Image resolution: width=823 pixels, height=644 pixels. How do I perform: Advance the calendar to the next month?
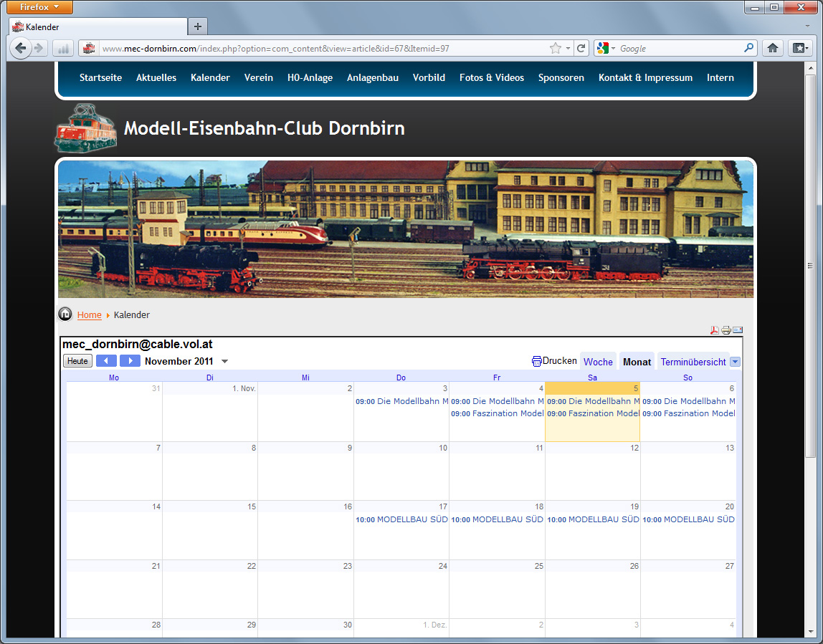pos(130,361)
